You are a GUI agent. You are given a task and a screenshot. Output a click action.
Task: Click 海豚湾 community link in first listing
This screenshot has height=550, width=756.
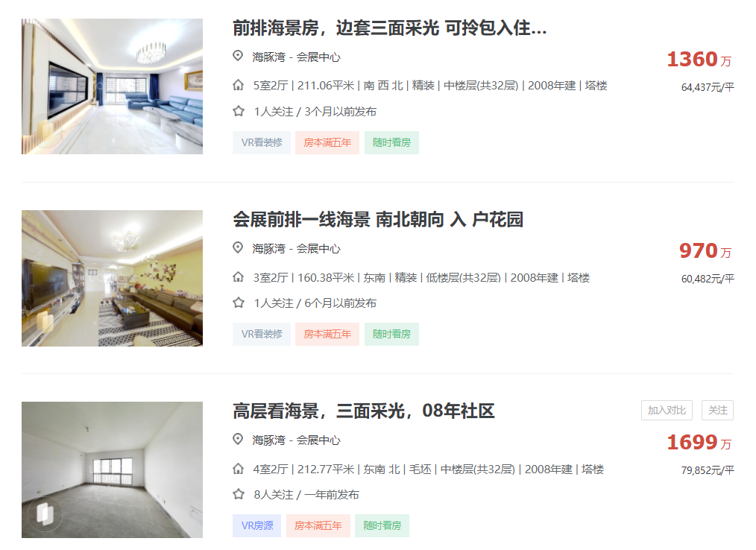(268, 57)
